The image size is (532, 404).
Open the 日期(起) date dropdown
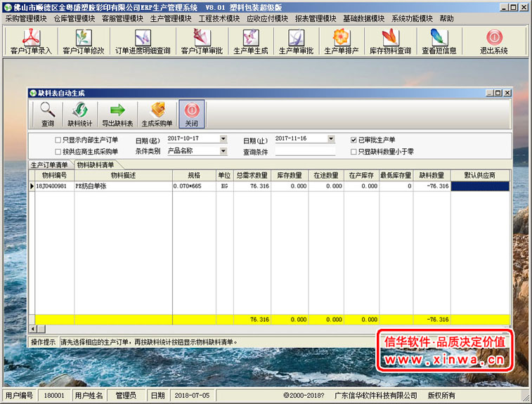click(223, 138)
